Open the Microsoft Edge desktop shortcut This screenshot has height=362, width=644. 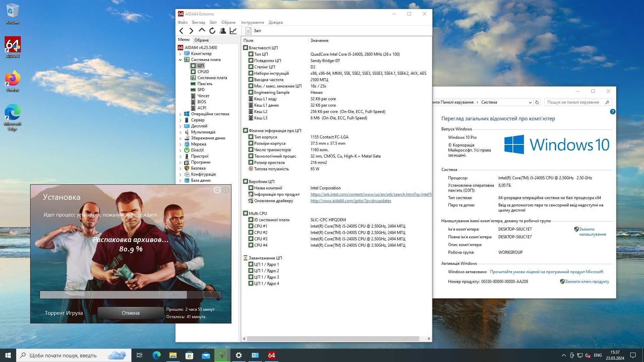(12, 117)
